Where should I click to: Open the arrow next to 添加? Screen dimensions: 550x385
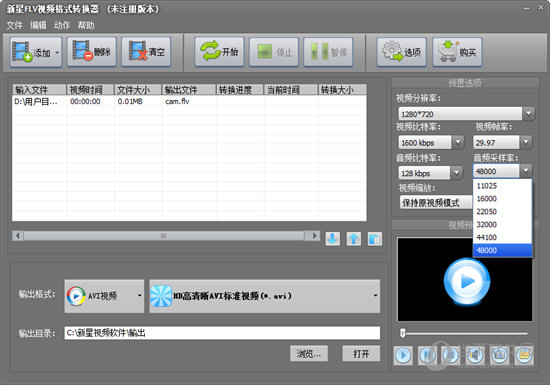pos(57,53)
